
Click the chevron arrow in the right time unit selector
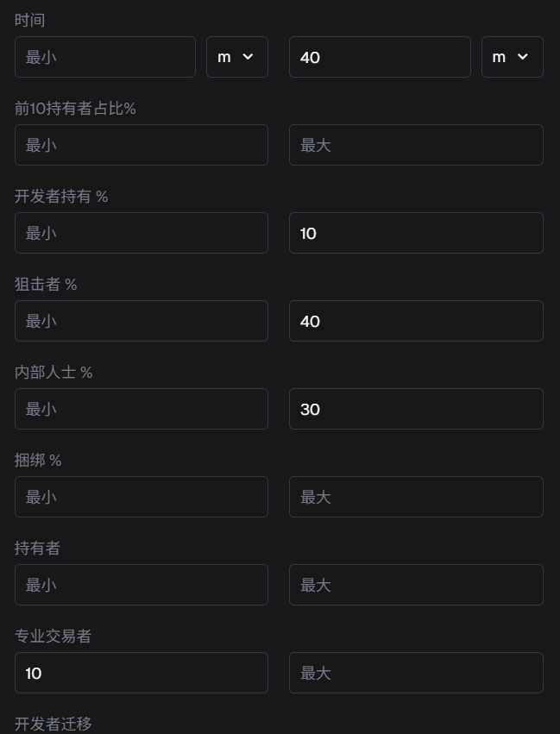(523, 57)
